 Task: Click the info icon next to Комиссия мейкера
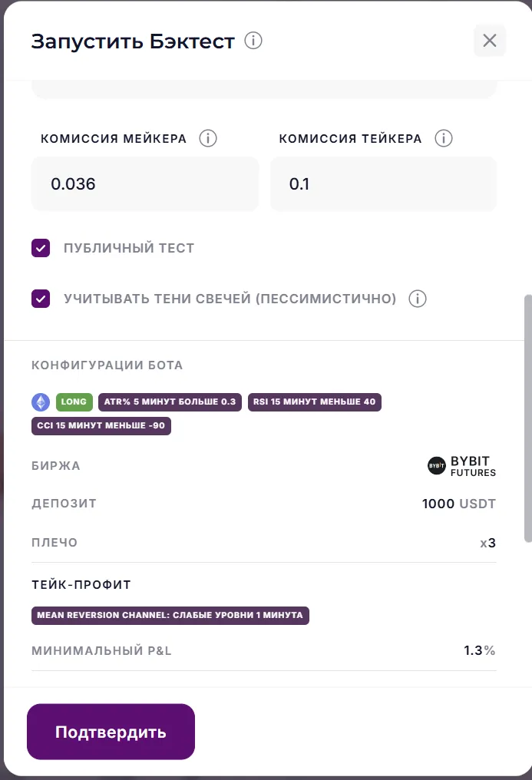207,139
